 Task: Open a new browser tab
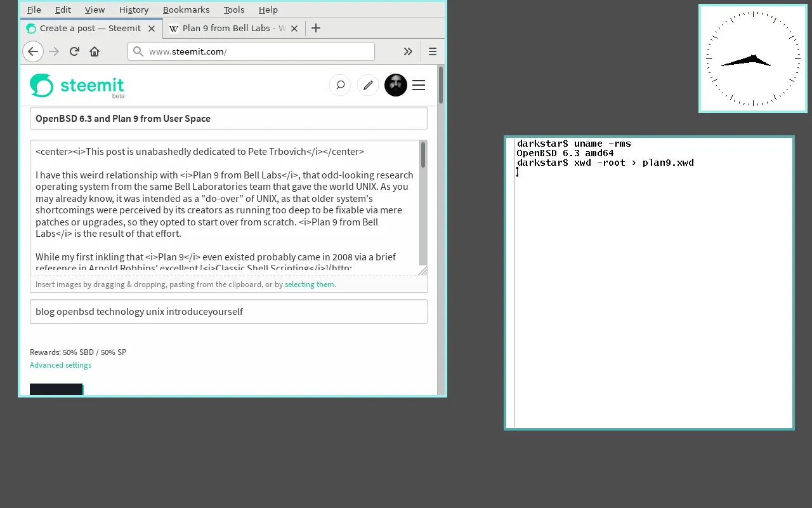316,28
